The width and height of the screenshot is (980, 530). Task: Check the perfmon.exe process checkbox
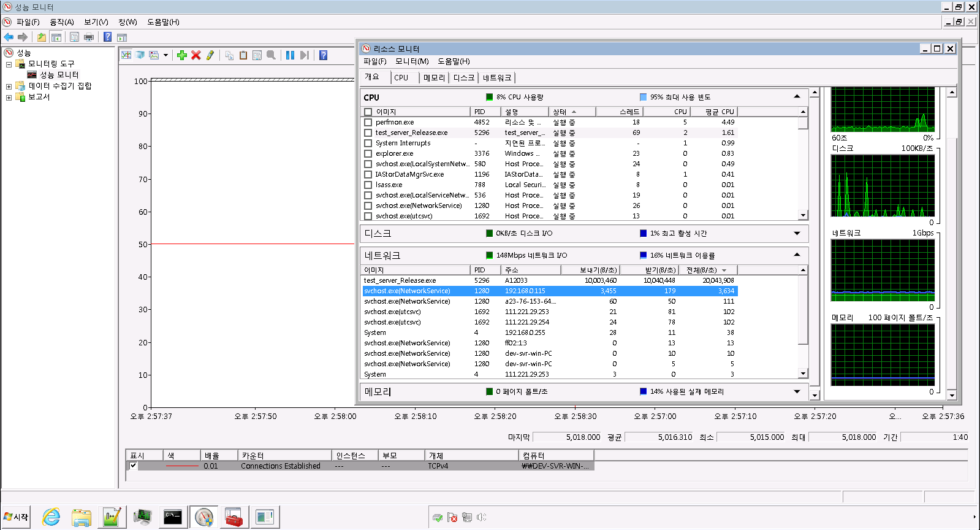(368, 122)
